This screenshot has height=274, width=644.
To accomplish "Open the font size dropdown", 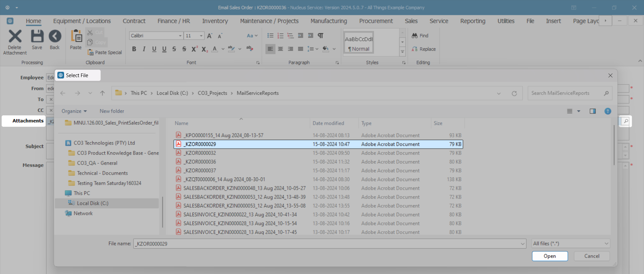I will pos(201,36).
